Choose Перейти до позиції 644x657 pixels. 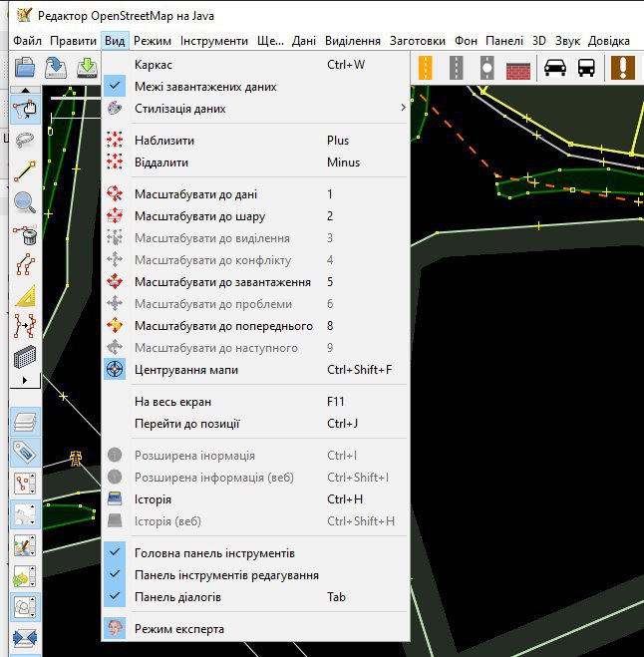(x=255, y=423)
